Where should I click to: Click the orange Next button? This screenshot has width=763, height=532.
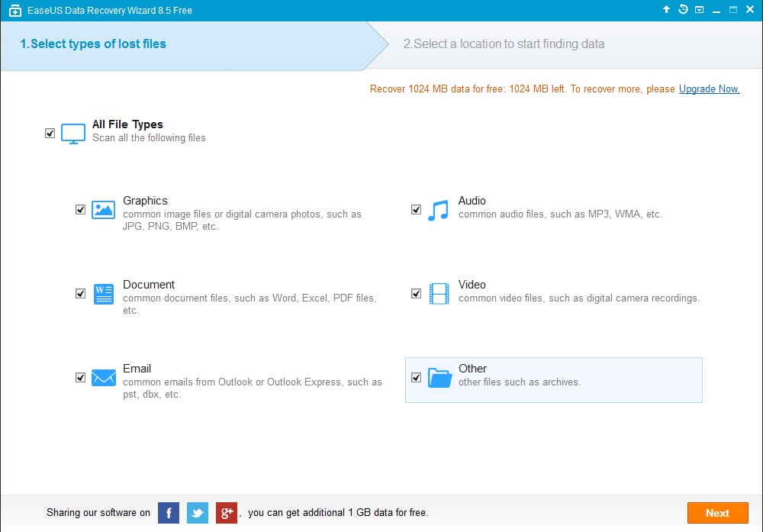[x=718, y=513]
